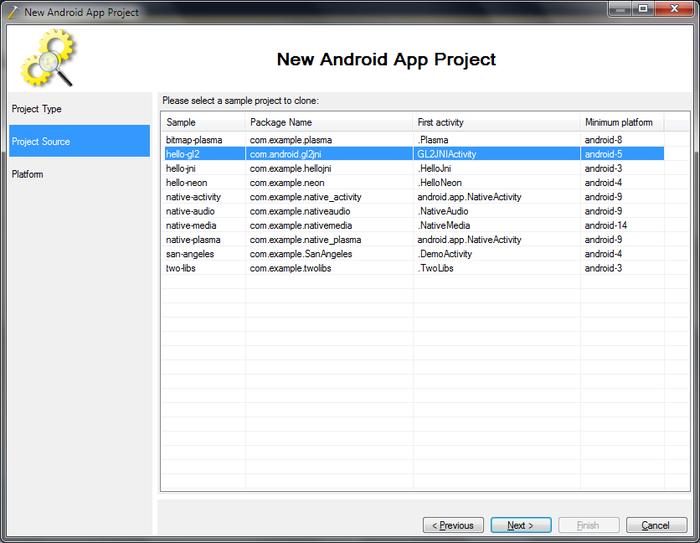Viewport: 700px width, 543px height.
Task: Click the .DemoActivity cell
Action: (x=445, y=254)
